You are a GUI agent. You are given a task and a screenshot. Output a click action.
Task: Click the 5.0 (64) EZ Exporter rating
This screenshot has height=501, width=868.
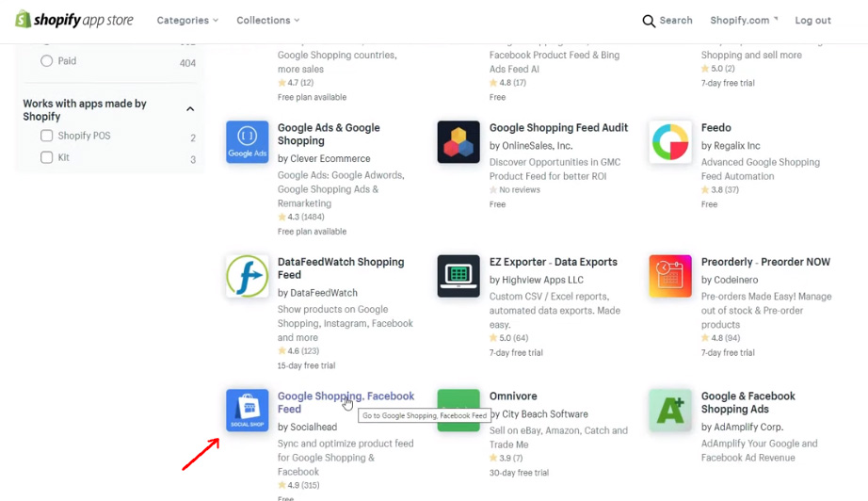pyautogui.click(x=508, y=338)
